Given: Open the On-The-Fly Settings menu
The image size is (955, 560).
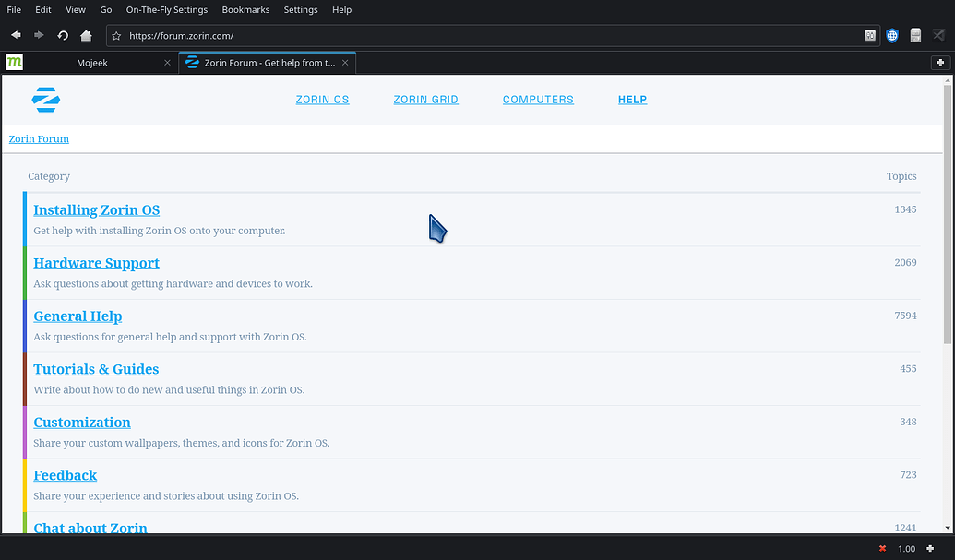Looking at the screenshot, I should coord(166,10).
